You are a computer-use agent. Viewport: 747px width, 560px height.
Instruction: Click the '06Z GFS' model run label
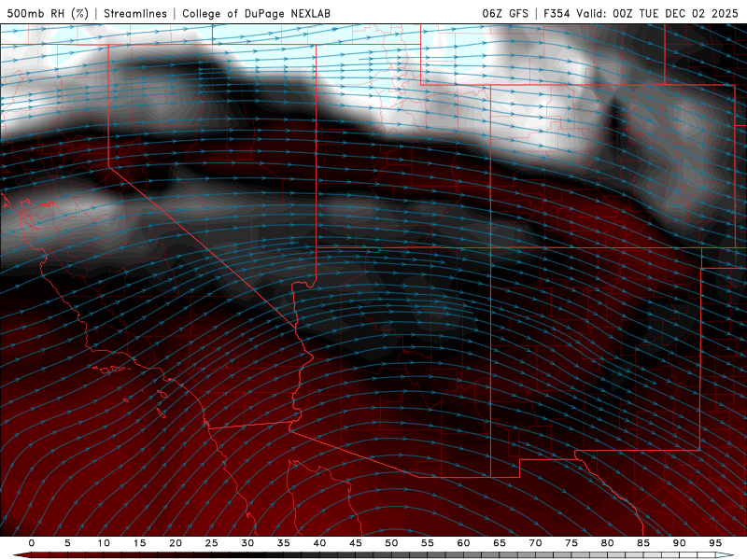pos(505,13)
